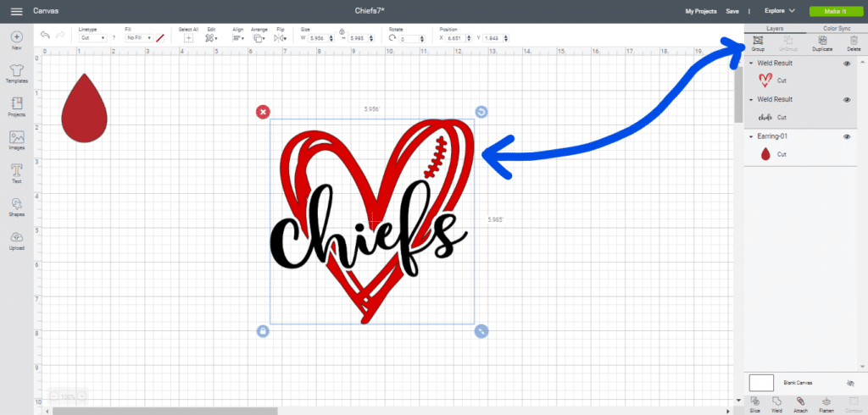Open the Images library

16,139
